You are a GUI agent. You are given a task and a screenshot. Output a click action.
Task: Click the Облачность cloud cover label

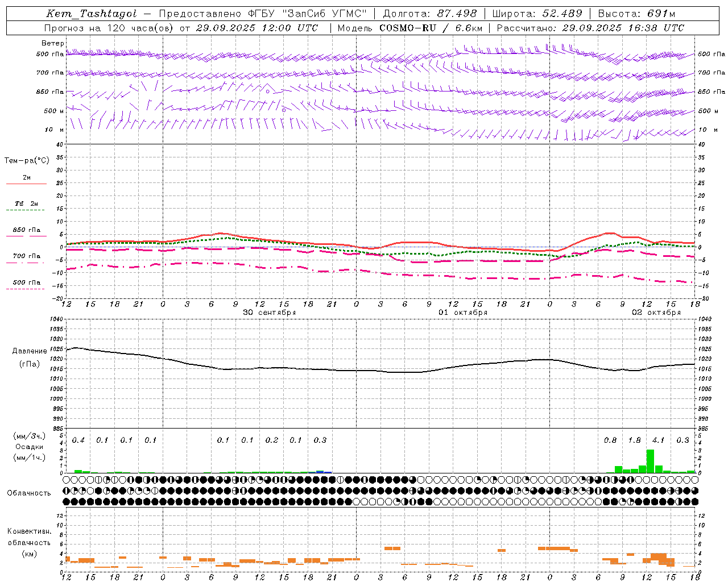click(x=29, y=493)
